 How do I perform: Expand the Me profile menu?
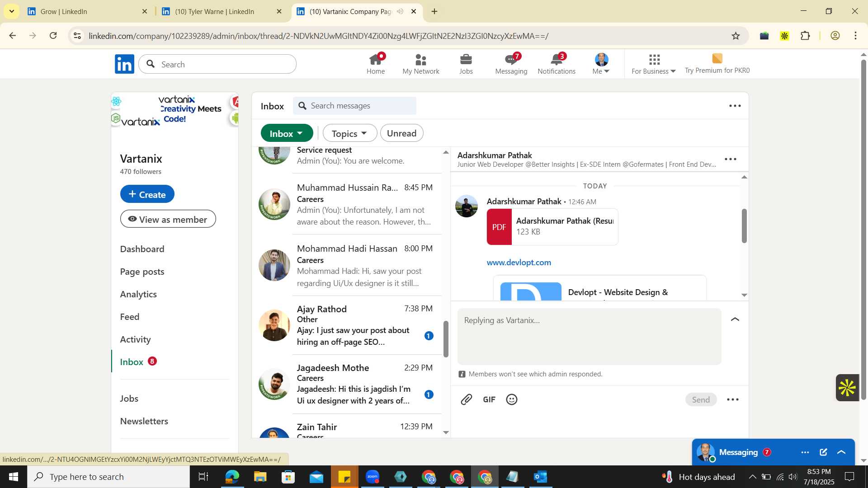click(601, 64)
